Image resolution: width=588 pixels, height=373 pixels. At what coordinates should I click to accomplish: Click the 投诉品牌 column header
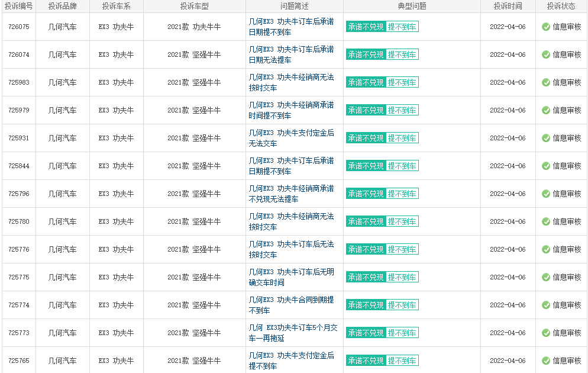(63, 6)
